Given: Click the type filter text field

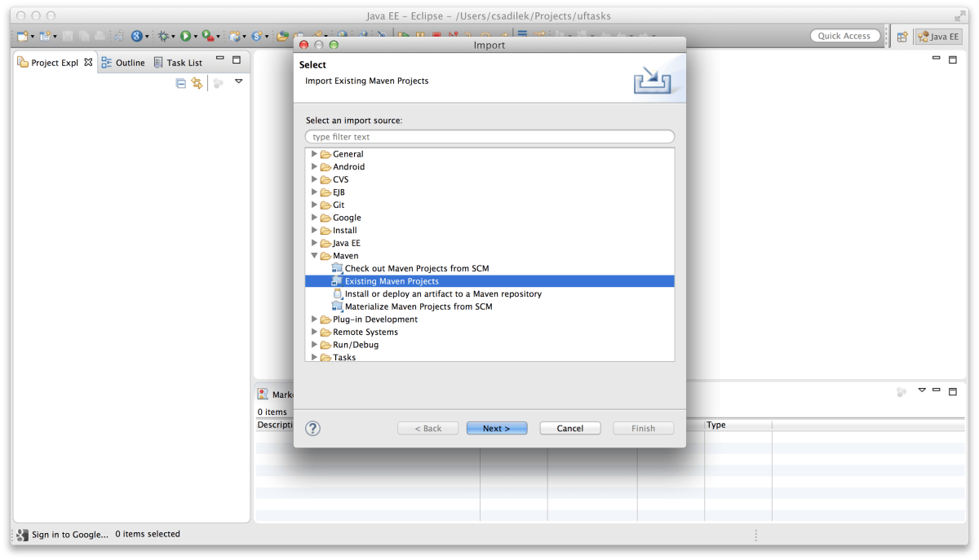Looking at the screenshot, I should click(x=489, y=137).
